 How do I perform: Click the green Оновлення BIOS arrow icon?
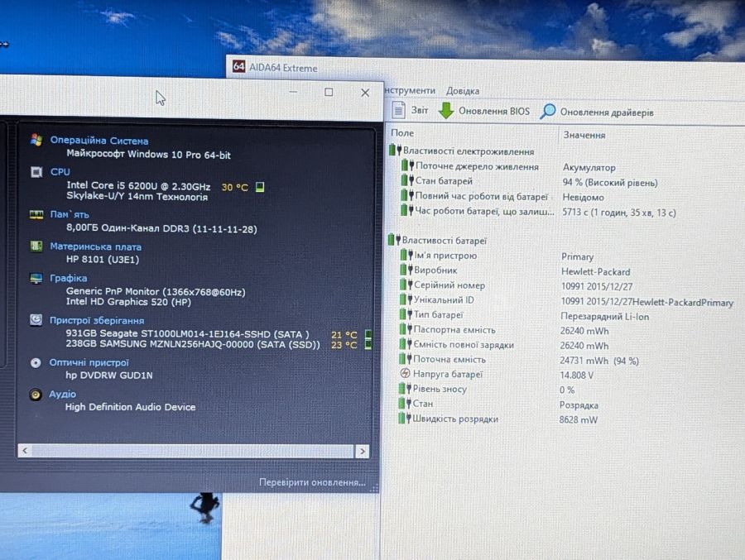(x=445, y=111)
